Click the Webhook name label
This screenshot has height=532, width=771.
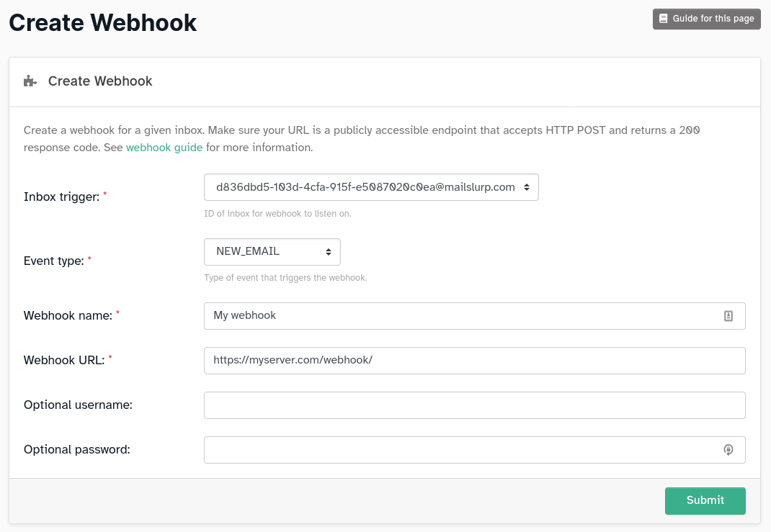point(68,315)
